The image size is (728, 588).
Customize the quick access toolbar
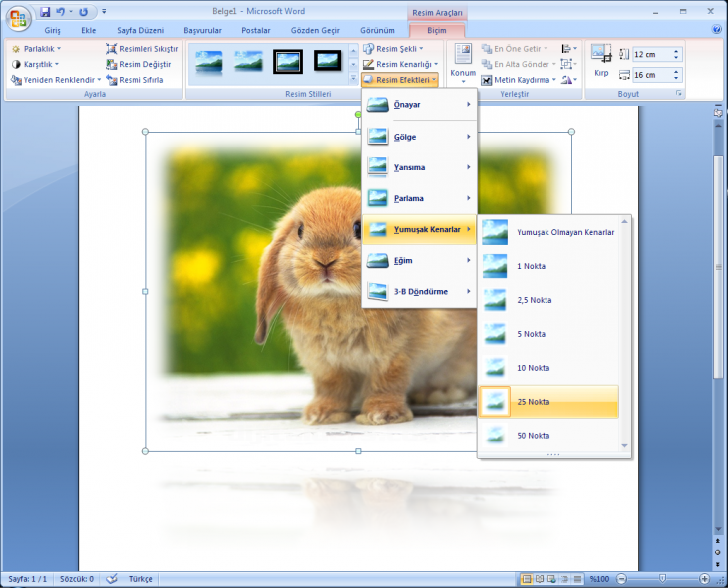[x=104, y=12]
